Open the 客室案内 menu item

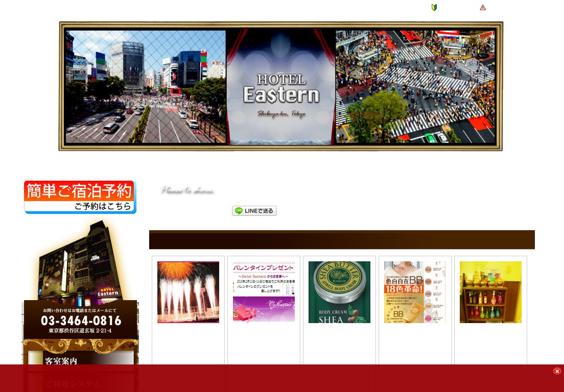click(81, 360)
